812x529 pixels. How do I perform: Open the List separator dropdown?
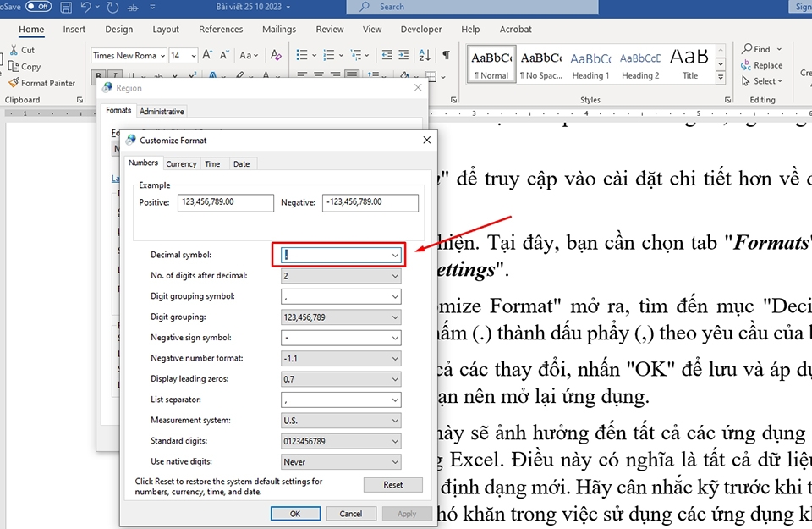click(x=341, y=400)
